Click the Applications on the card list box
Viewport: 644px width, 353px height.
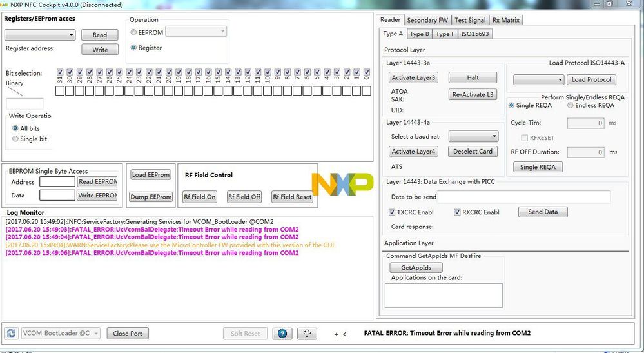tap(444, 296)
